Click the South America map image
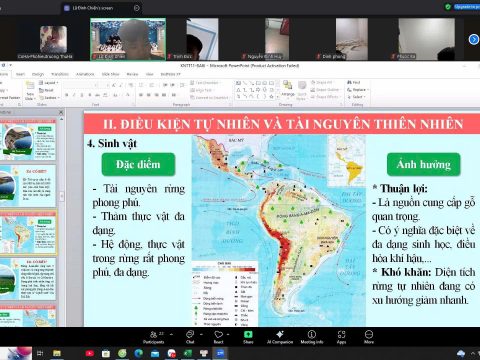480x360 pixels. click(279, 231)
